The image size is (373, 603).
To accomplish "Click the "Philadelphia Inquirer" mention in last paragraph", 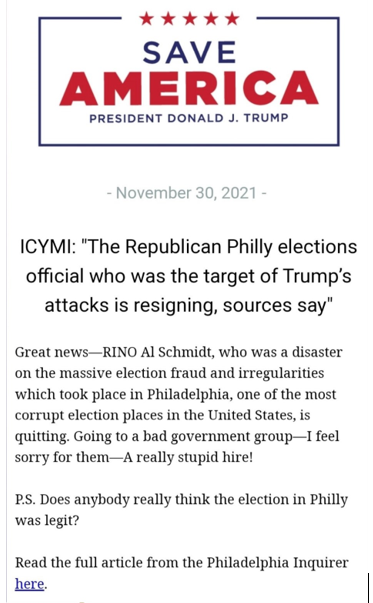I will click(278, 563).
